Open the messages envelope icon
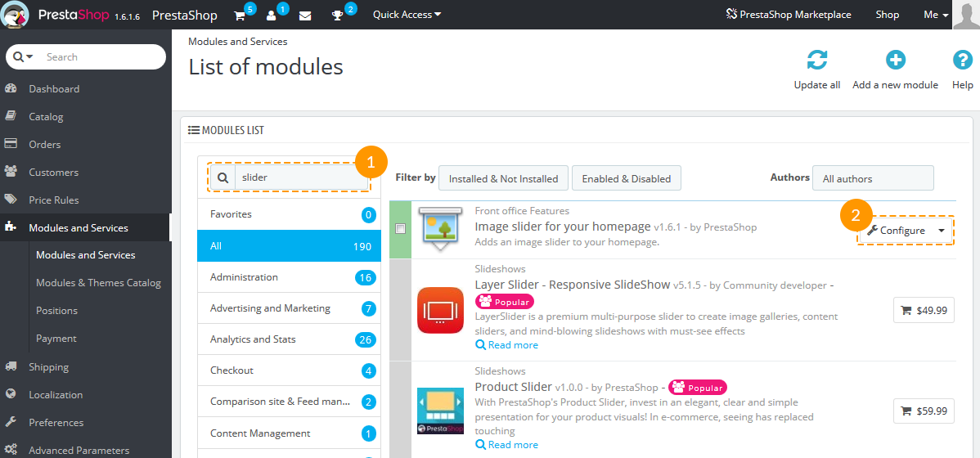This screenshot has width=980, height=458. point(305,16)
